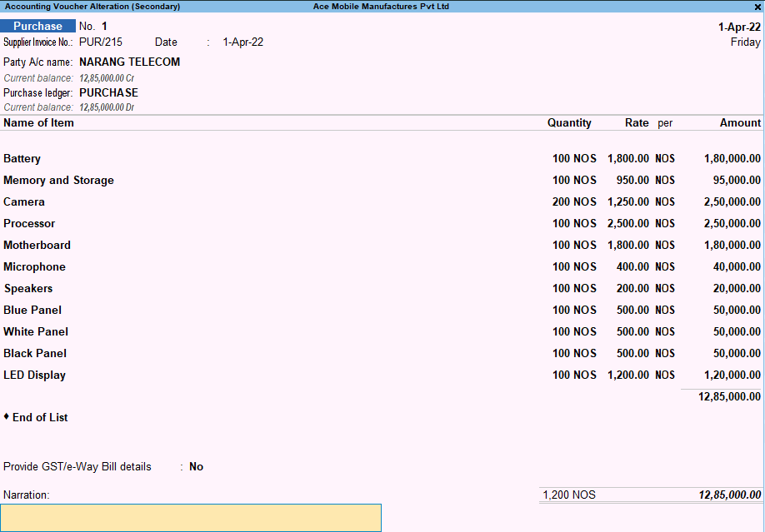
Task: Select the Party A/c name NARANG TELECOM
Action: (x=129, y=62)
